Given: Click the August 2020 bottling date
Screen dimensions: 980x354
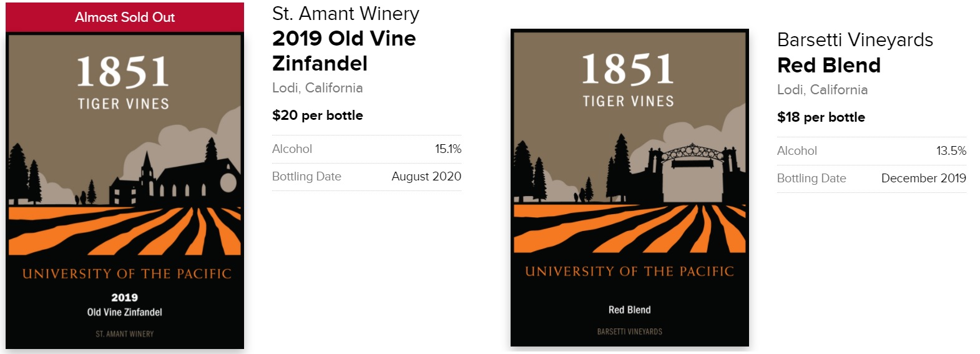Looking at the screenshot, I should (426, 177).
